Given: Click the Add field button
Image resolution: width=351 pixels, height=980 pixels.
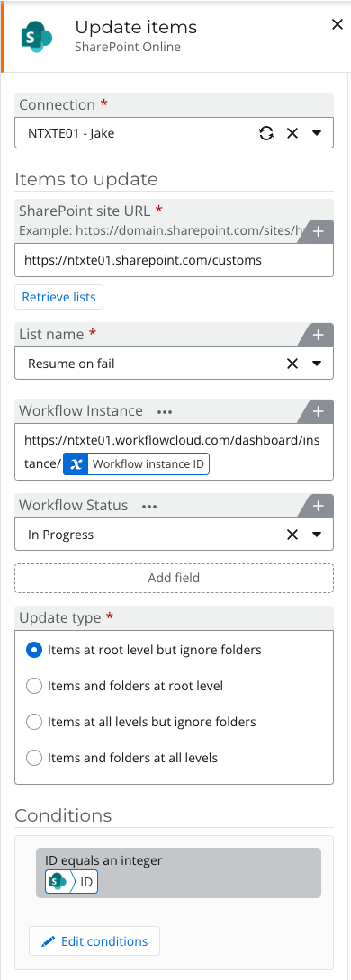Looking at the screenshot, I should 175,578.
